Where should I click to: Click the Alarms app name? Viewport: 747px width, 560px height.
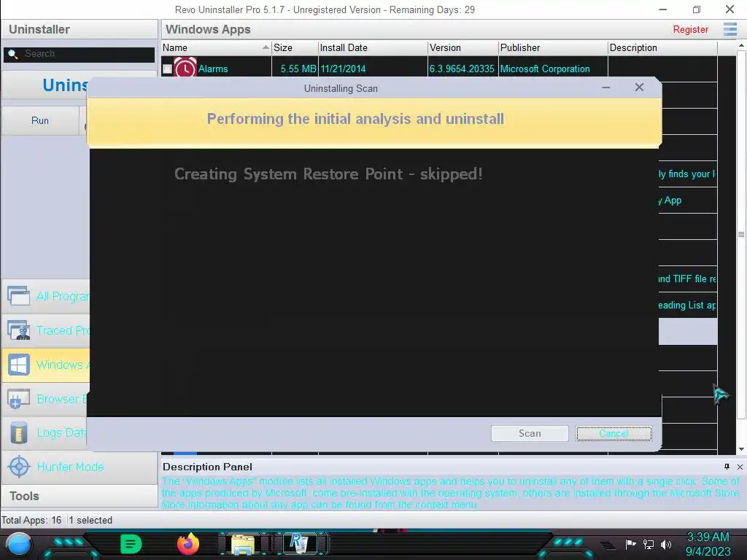(x=213, y=69)
